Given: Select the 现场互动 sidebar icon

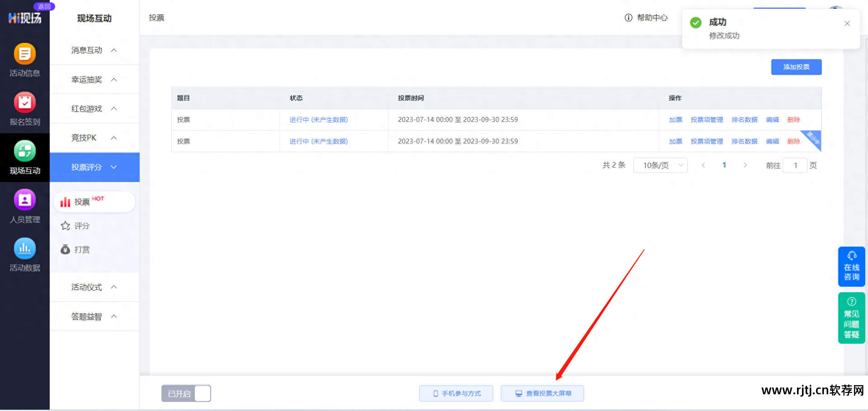Looking at the screenshot, I should (25, 158).
